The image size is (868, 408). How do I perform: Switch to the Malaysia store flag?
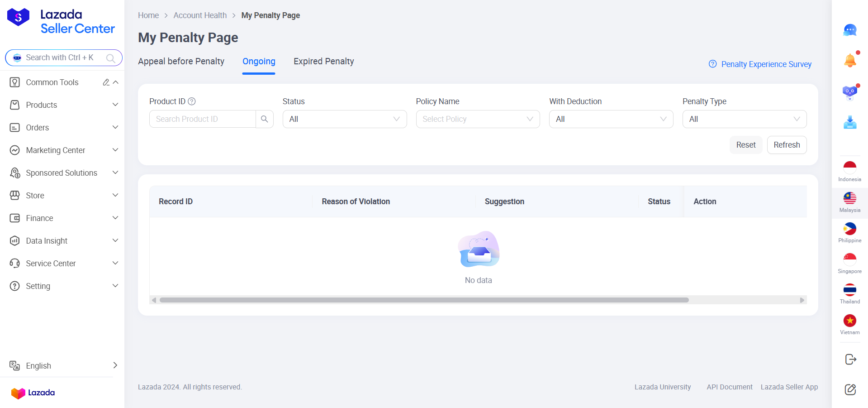pos(849,202)
